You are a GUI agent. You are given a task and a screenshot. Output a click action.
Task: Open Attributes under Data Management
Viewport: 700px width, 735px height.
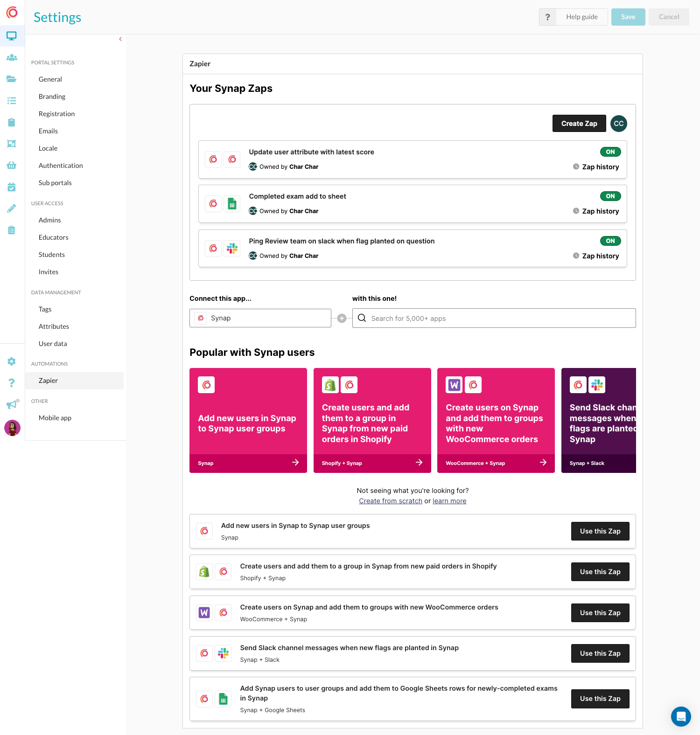(x=54, y=326)
